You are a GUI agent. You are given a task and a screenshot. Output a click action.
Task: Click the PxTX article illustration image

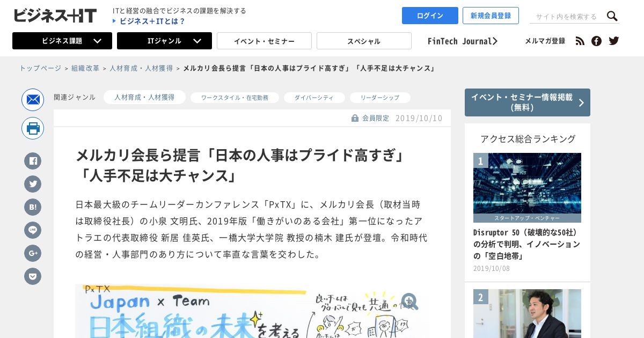pos(252,311)
